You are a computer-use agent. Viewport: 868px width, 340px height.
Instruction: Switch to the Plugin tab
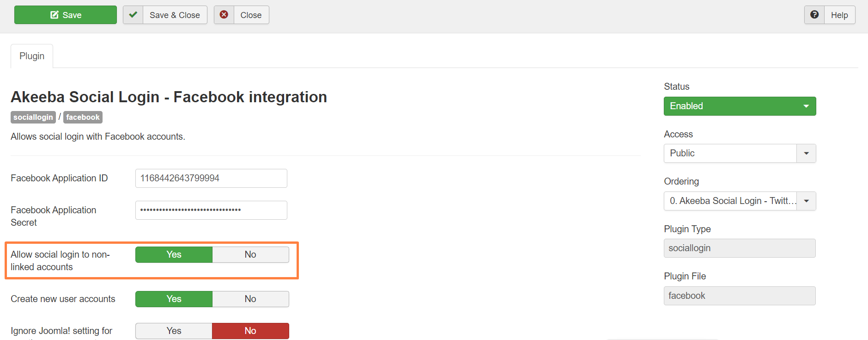32,56
